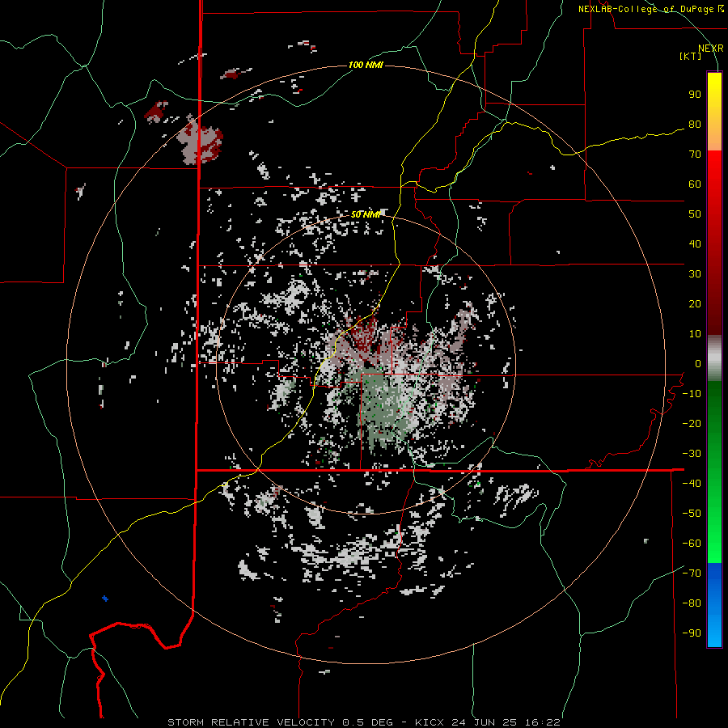Select the NEXLAB-College of DuPage header text
This screenshot has height=728, width=728.
[650, 9]
